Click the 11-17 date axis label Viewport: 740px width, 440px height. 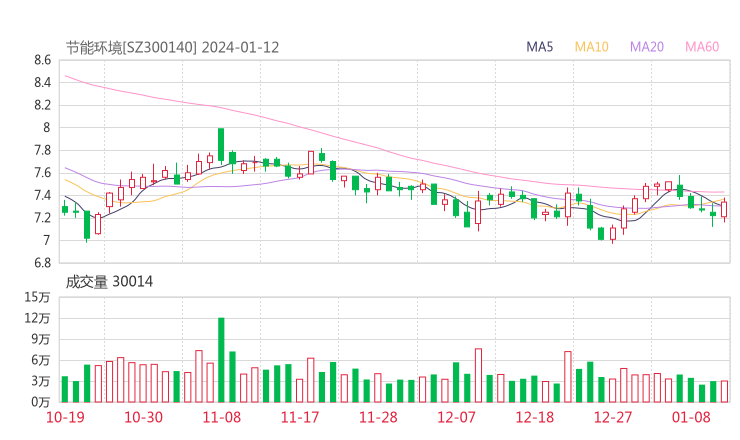pyautogui.click(x=300, y=417)
